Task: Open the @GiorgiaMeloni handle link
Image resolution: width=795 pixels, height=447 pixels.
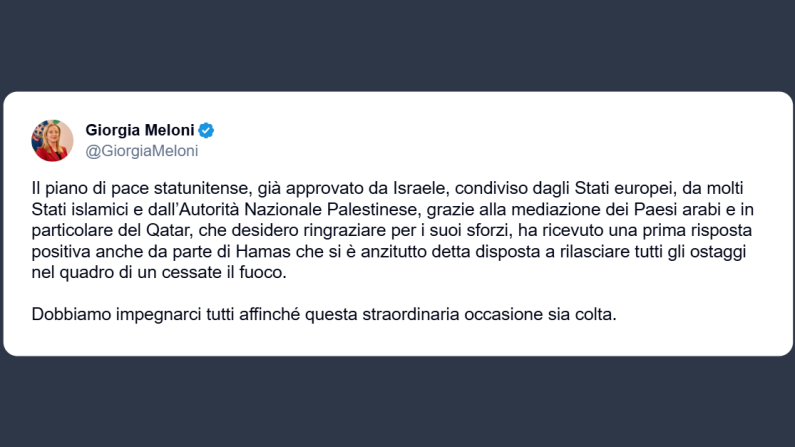Action: pos(142,151)
